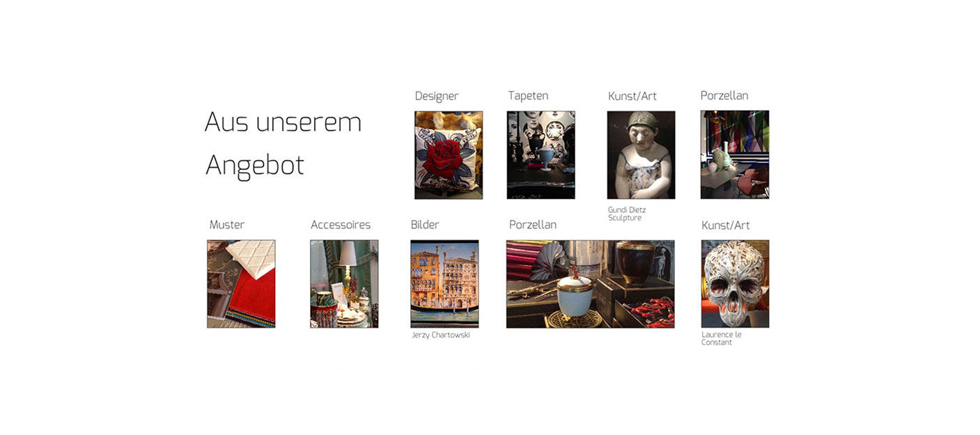Screen dimensions: 980x435
Task: Select the Bilder category label
Action: [x=425, y=225]
